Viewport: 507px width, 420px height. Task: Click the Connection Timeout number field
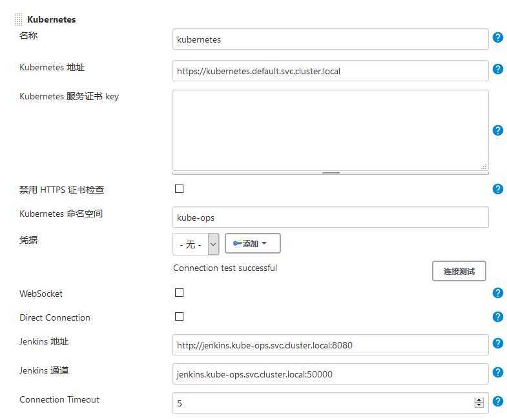pos(331,403)
